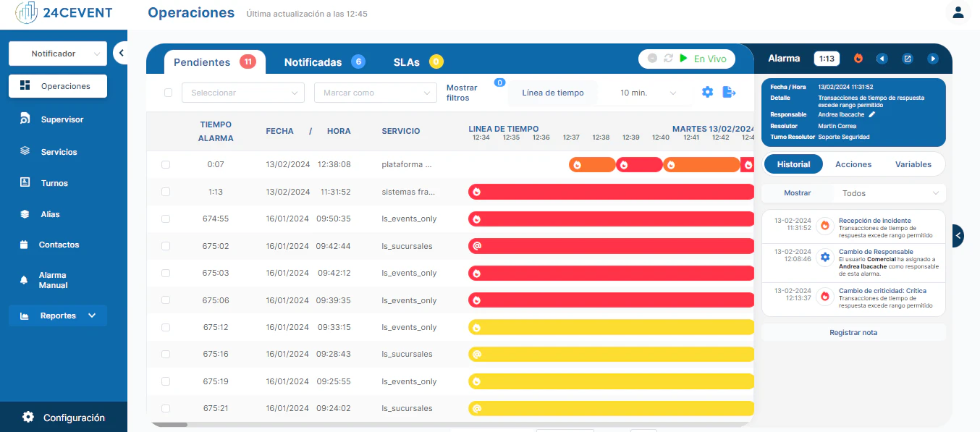The width and height of the screenshot is (980, 432).
Task: Click the red timeline bar of the 1:13 alarm
Action: (x=612, y=191)
